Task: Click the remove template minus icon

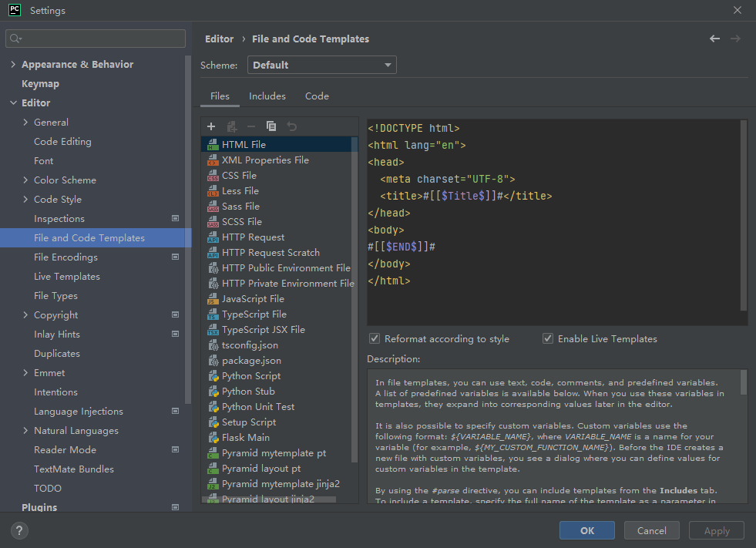Action: tap(251, 126)
